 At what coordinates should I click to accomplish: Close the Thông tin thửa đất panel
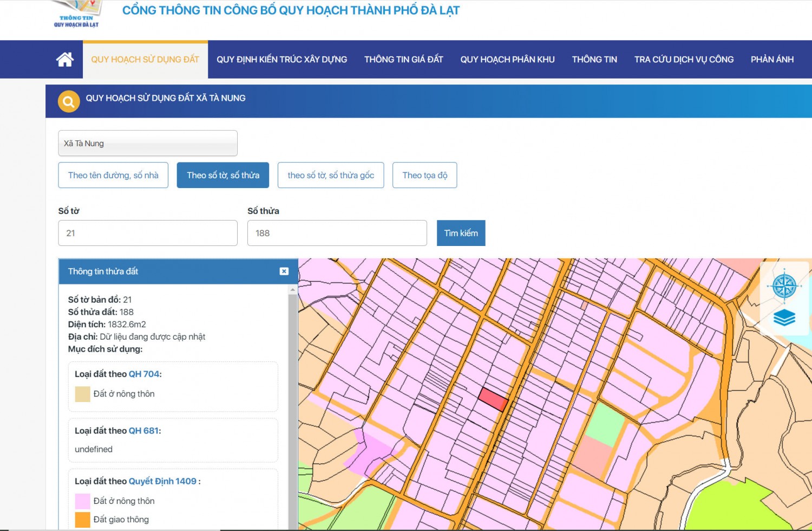pyautogui.click(x=284, y=271)
